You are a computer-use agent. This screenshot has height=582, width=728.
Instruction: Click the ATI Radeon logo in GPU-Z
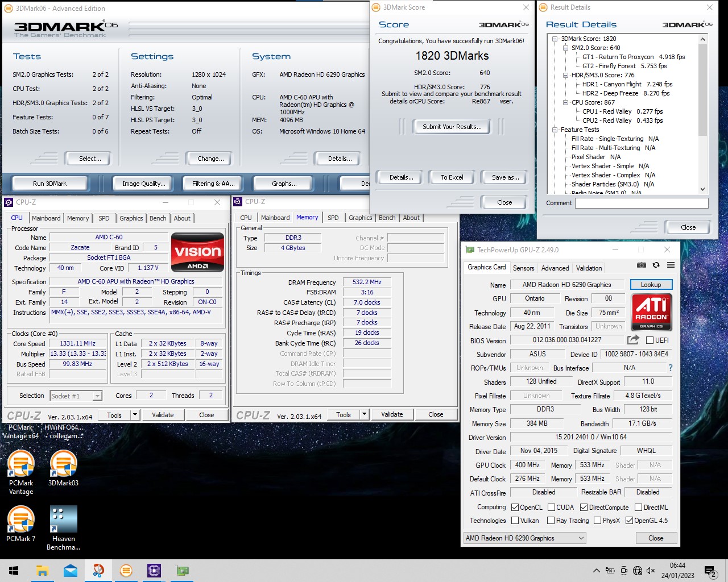pyautogui.click(x=652, y=312)
